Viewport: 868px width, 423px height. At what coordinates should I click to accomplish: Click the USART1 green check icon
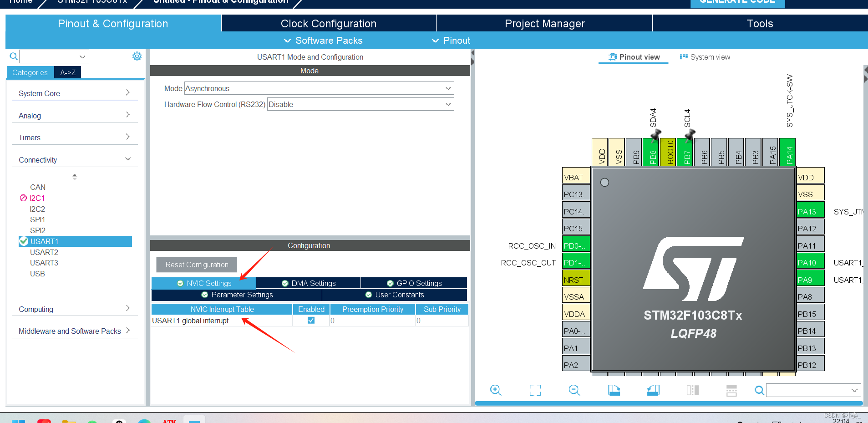[24, 241]
